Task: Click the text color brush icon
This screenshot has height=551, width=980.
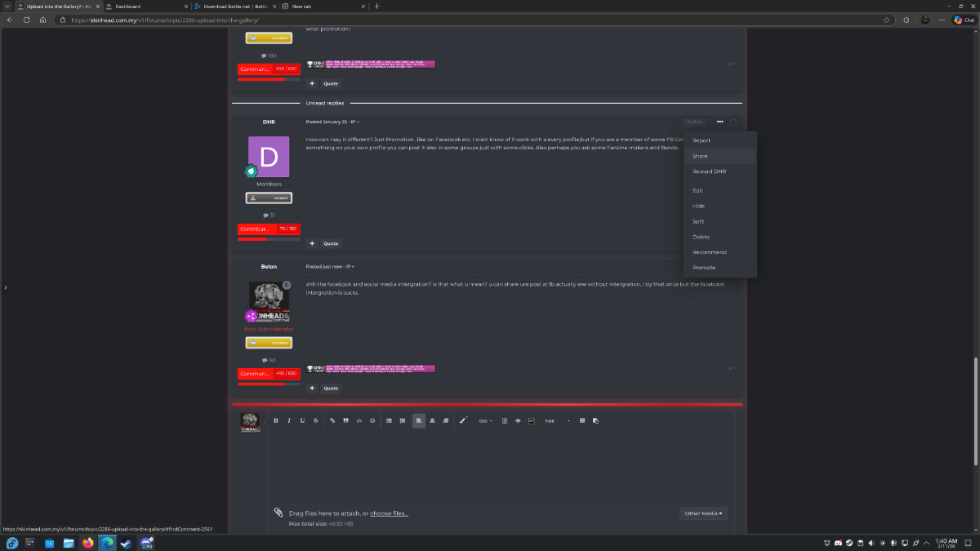Action: point(462,420)
